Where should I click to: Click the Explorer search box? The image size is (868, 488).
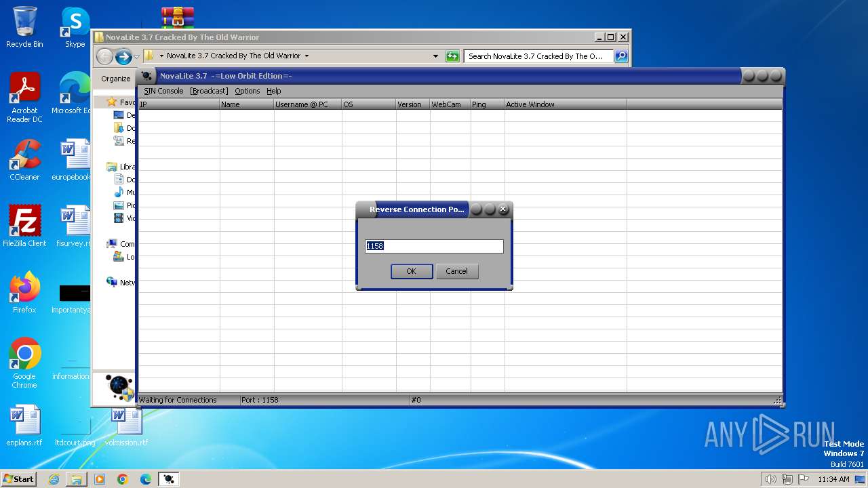[x=538, y=56]
